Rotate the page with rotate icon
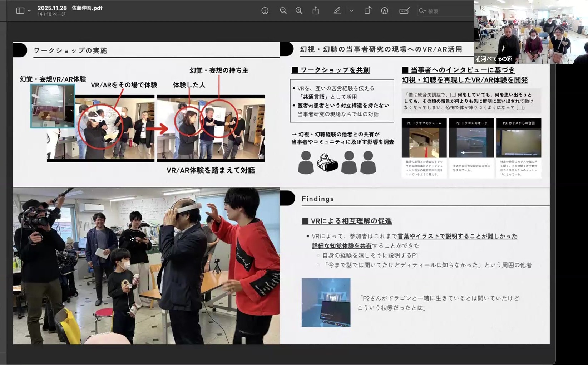 point(367,11)
